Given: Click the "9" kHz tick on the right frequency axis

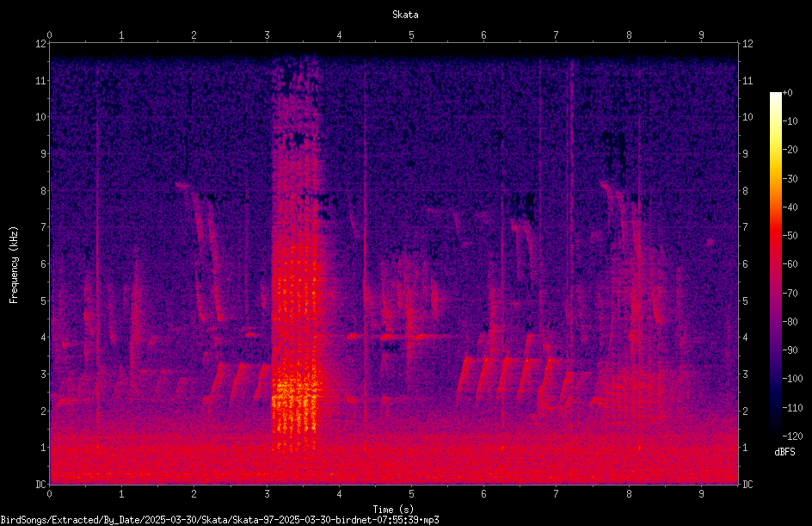Looking at the screenshot, I should pos(745,154).
